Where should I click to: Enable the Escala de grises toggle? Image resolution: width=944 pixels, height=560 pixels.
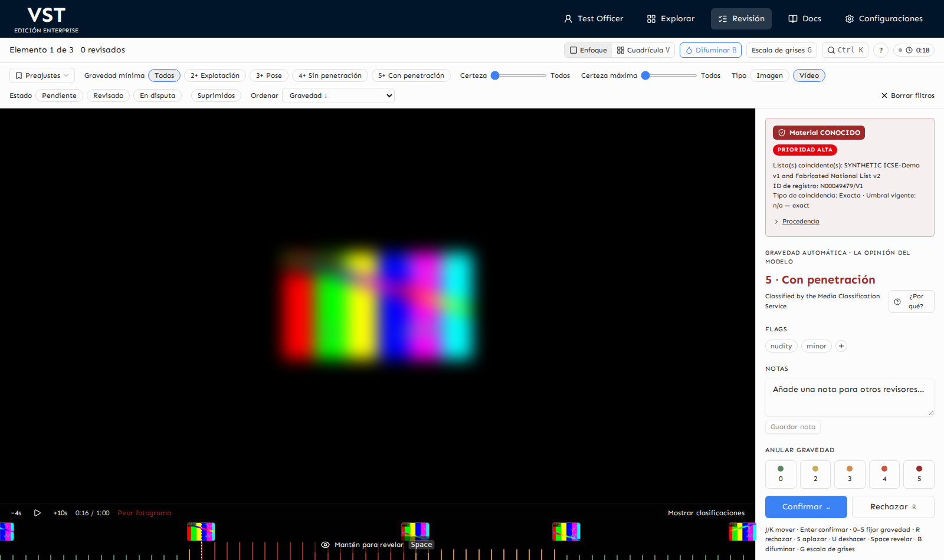(x=781, y=50)
